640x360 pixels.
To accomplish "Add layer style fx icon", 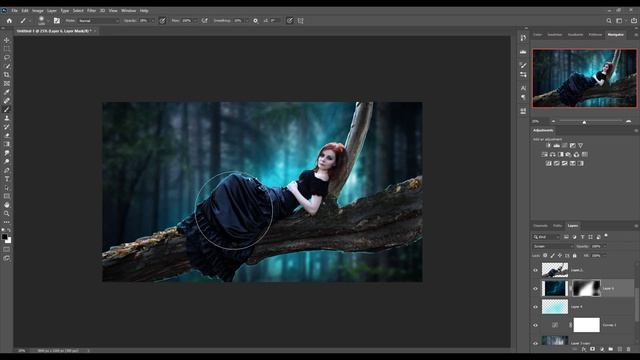I will 584,349.
